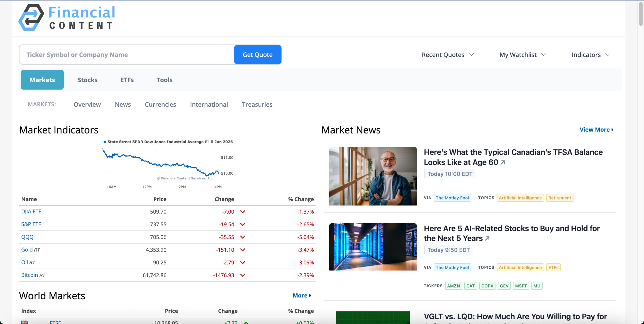Click the Today 10:00 EDT timestamp
This screenshot has width=644, height=324.
[450, 174]
